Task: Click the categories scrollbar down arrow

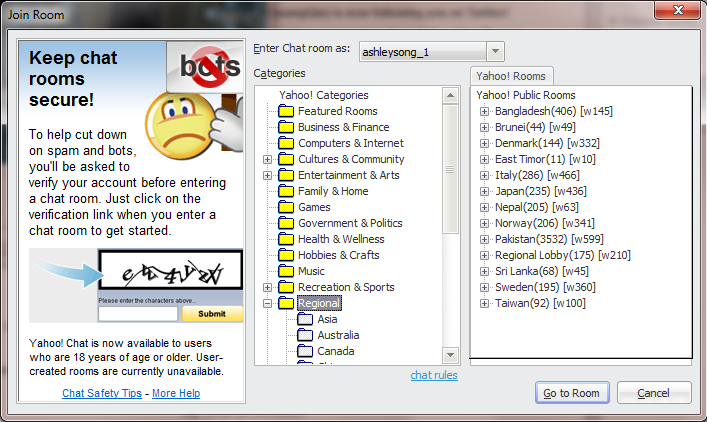Action: (450, 355)
